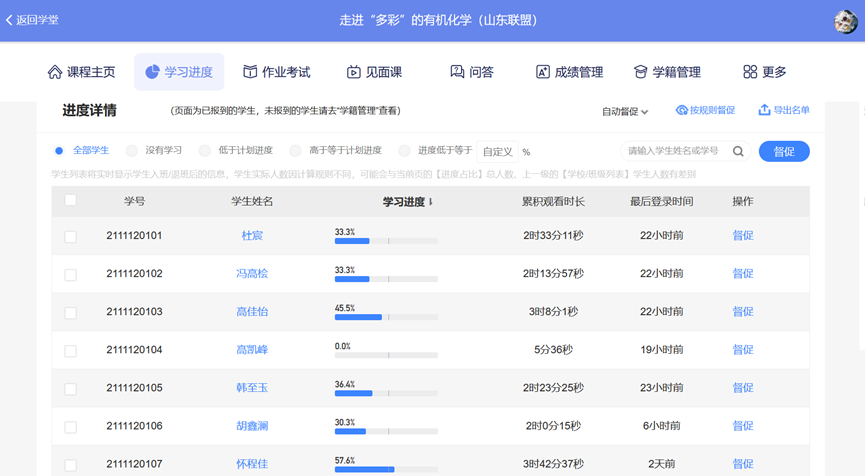Open the user avatar in top corner
Screen dimensions: 865x476
click(845, 21)
